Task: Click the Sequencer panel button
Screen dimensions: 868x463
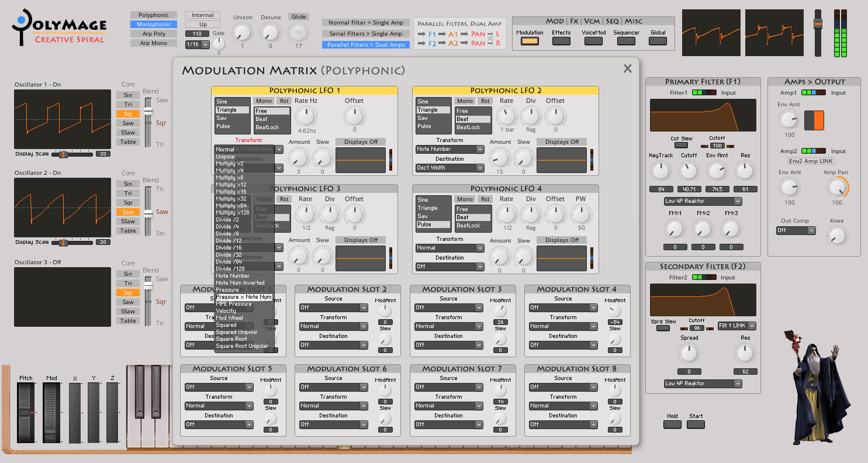Action: 626,41
